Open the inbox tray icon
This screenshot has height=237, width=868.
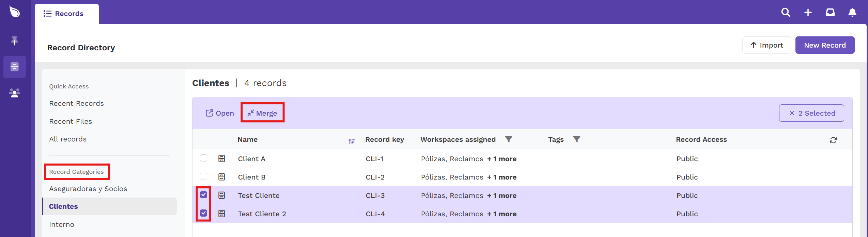(x=830, y=13)
